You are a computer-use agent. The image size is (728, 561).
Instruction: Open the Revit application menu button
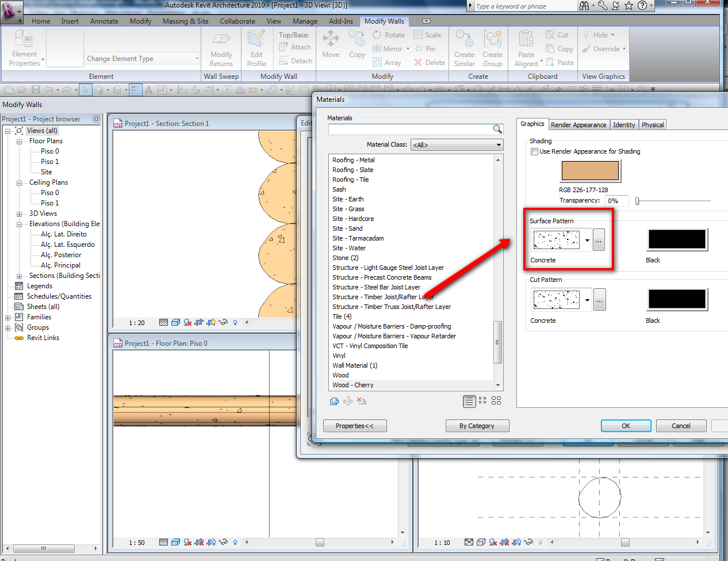tap(12, 12)
